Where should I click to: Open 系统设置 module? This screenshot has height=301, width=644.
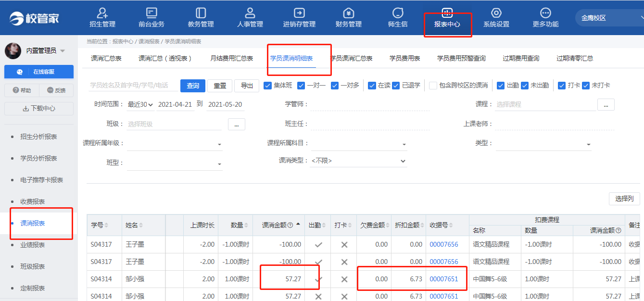pos(496,18)
